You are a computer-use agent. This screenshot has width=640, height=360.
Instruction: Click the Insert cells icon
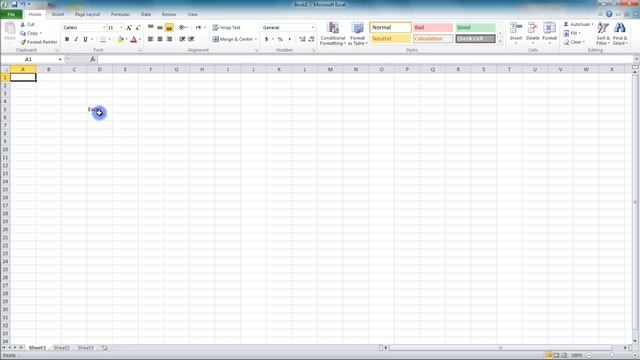[516, 29]
